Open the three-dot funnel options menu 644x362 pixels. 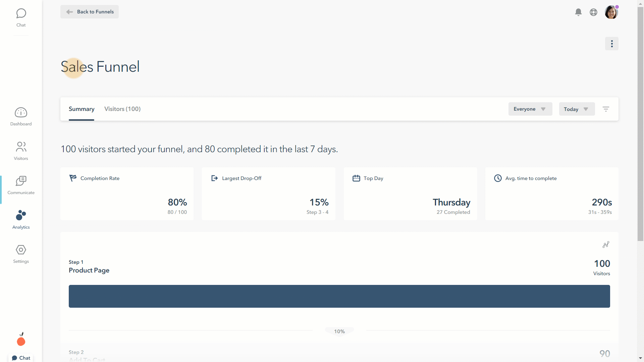(612, 44)
